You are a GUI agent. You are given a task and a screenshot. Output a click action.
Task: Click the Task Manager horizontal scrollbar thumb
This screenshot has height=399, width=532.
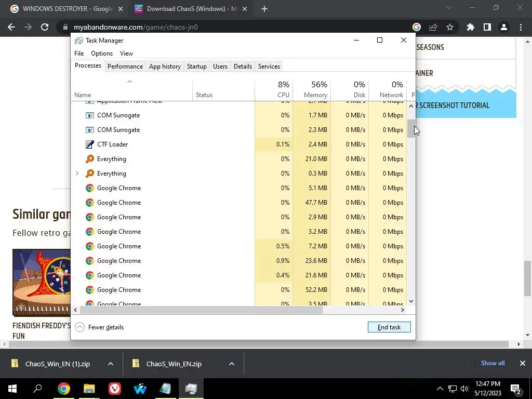coord(201,310)
